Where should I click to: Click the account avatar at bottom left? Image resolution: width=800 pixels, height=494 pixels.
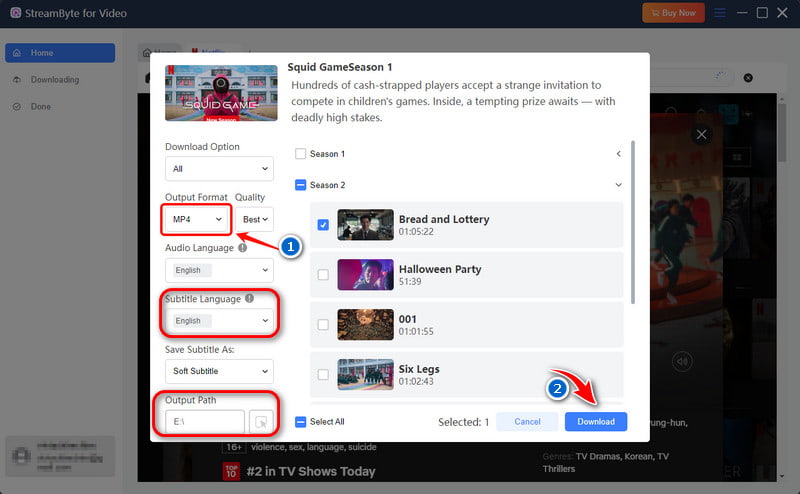click(x=21, y=456)
